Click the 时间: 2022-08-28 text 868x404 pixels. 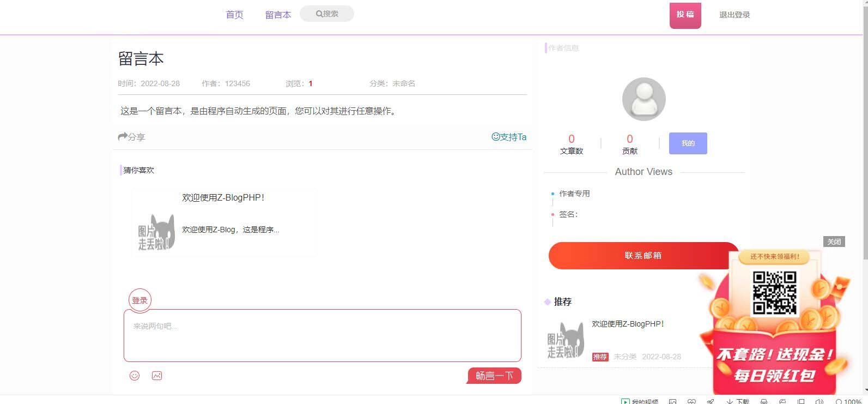tap(149, 83)
